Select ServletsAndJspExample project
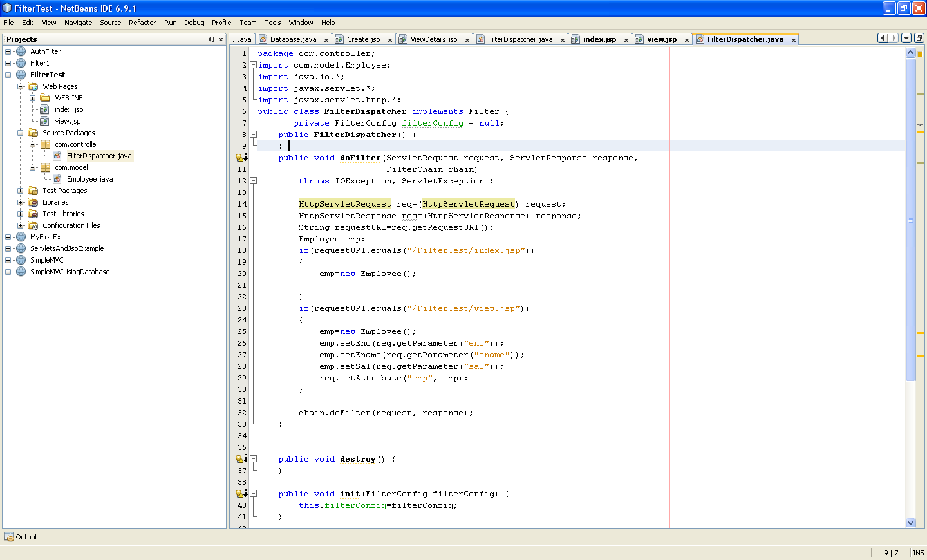This screenshot has width=927, height=560. click(x=67, y=248)
